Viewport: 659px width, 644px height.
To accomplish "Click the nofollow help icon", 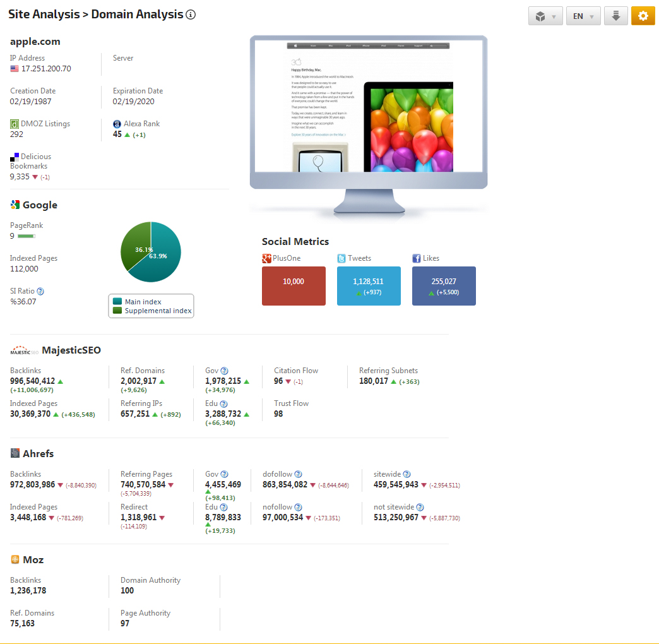I will click(x=298, y=508).
